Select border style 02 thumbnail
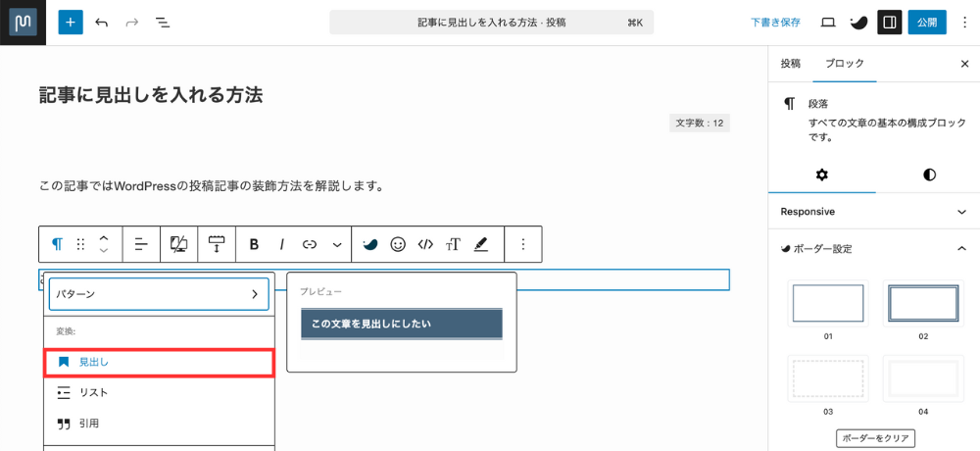Viewport: 980px width, 451px height. pyautogui.click(x=922, y=304)
